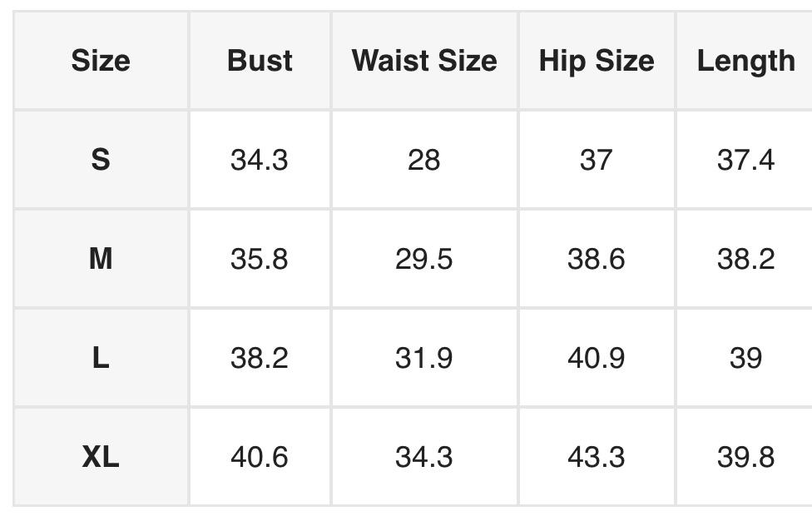Click the Size column header
Viewport: 812px width, 531px height.
[x=101, y=61]
